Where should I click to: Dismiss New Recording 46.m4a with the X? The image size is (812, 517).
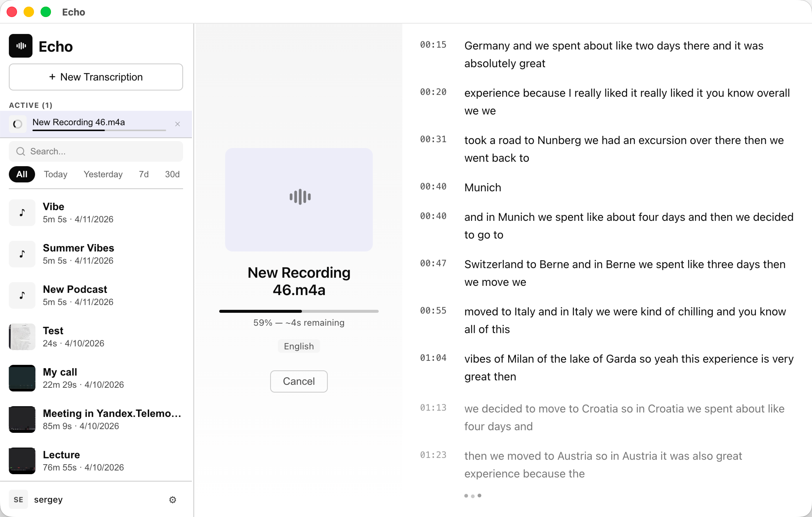[x=178, y=124]
